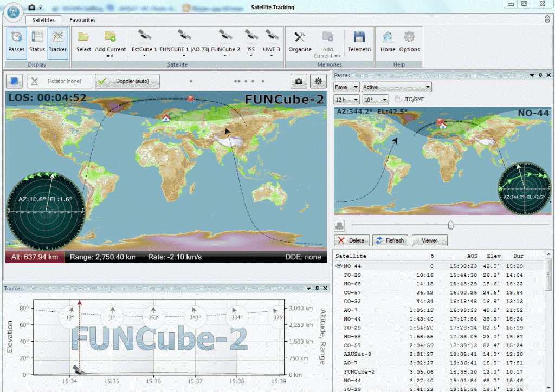Click the blue stop square button
This screenshot has width=555, height=392.
click(x=14, y=81)
